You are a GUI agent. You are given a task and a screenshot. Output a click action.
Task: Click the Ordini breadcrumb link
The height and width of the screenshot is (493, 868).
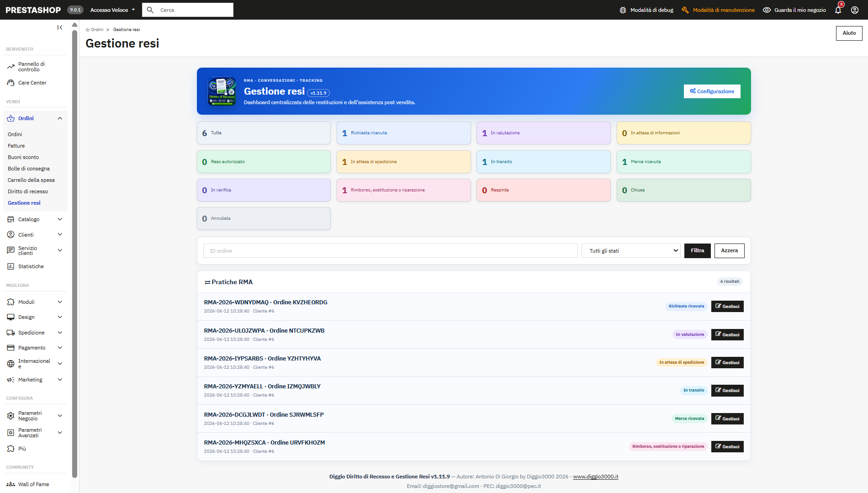click(95, 30)
